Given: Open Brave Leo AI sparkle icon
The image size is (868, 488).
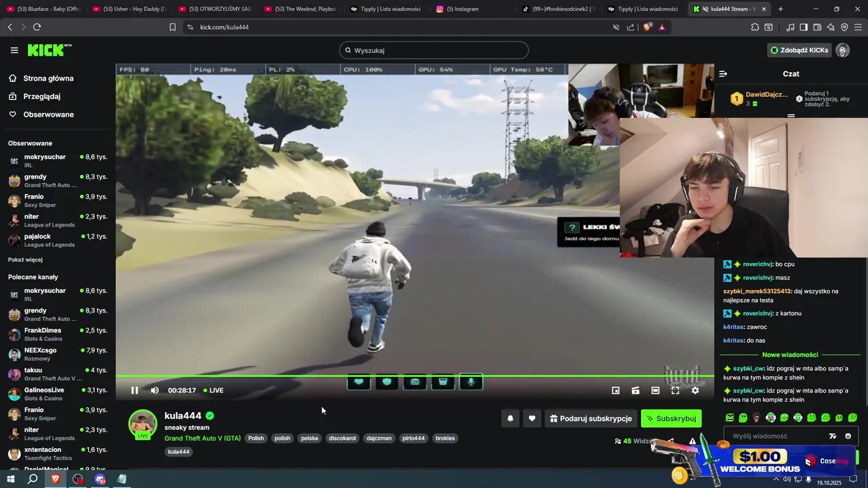Looking at the screenshot, I should coord(831,27).
